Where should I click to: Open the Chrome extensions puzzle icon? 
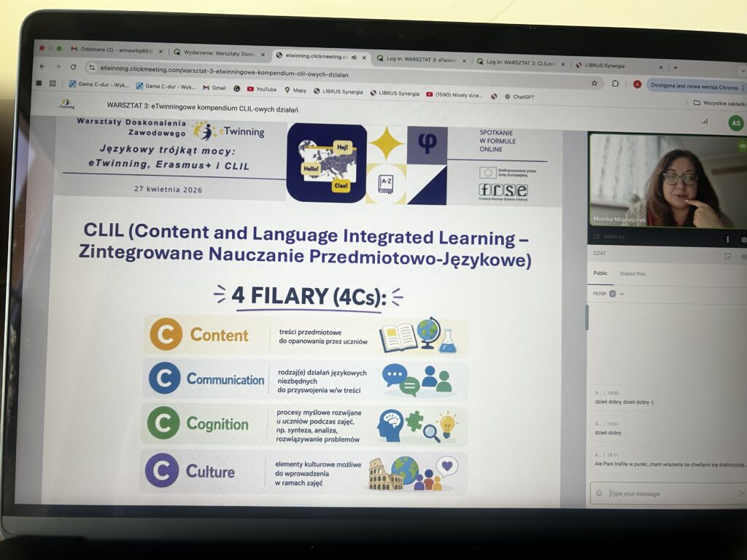coord(615,83)
